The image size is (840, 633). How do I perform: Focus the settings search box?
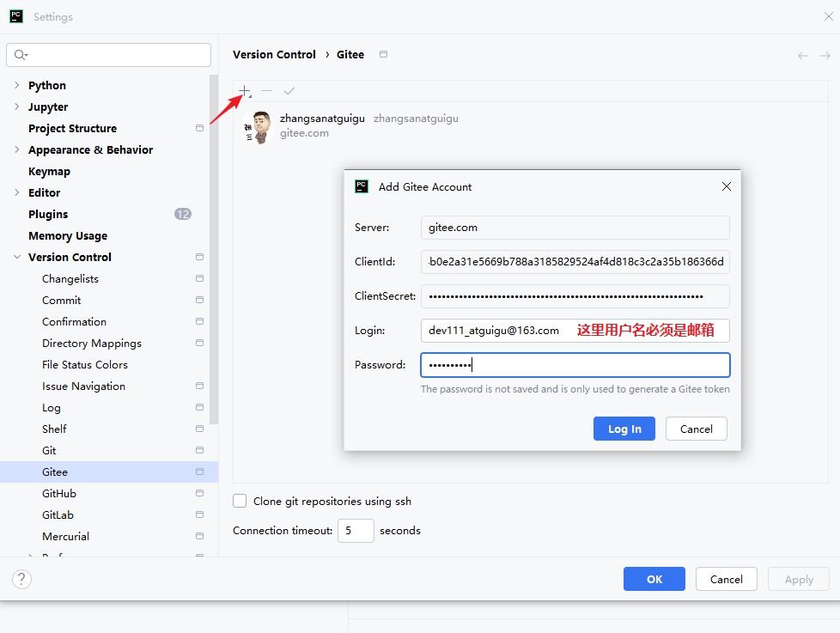tap(109, 55)
